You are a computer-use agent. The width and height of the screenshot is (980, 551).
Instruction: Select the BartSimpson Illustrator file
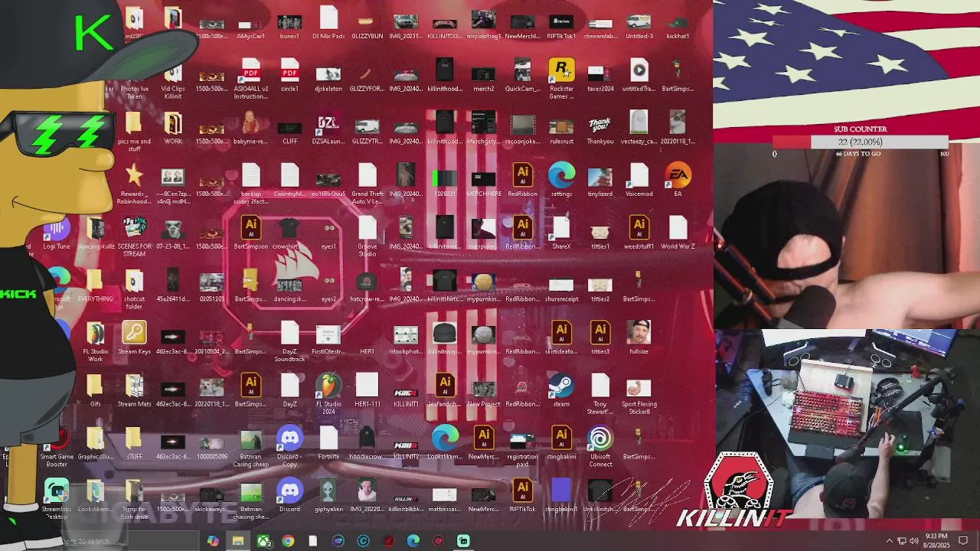coord(250,228)
